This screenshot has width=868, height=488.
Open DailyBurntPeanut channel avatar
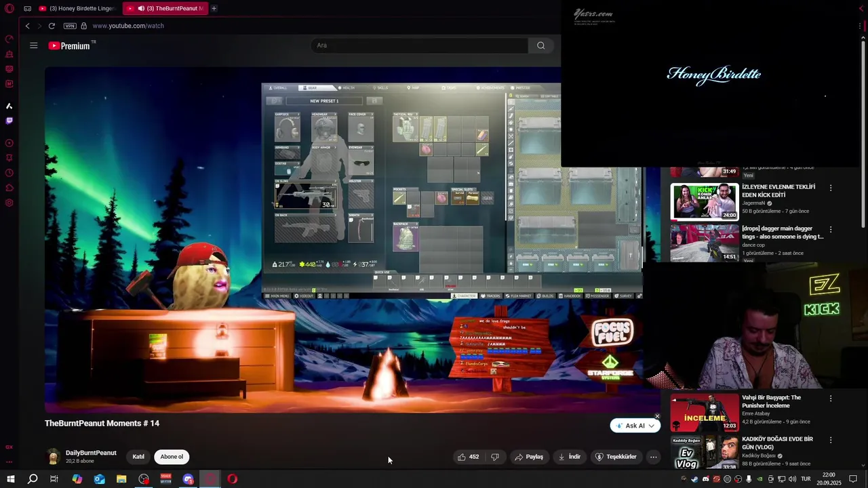[x=53, y=457]
